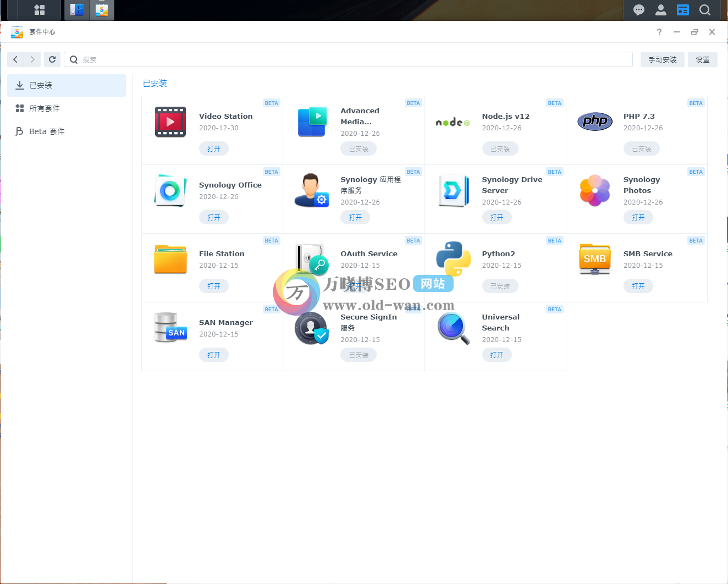Select the Beta 套件 sidebar tab

[x=67, y=131]
